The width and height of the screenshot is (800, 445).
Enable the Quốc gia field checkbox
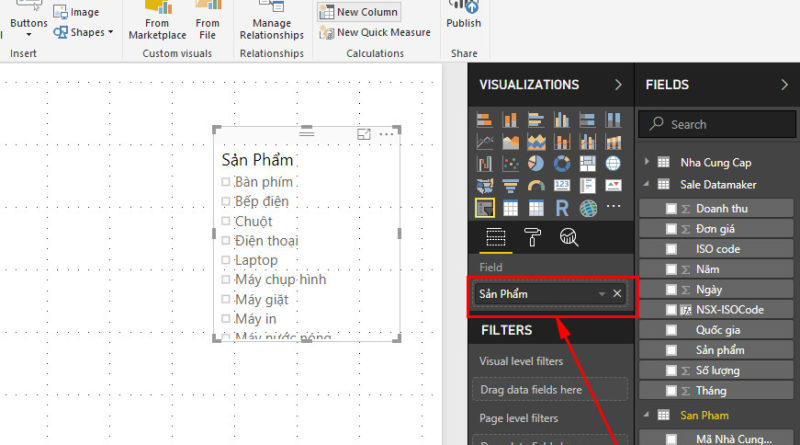click(x=672, y=330)
